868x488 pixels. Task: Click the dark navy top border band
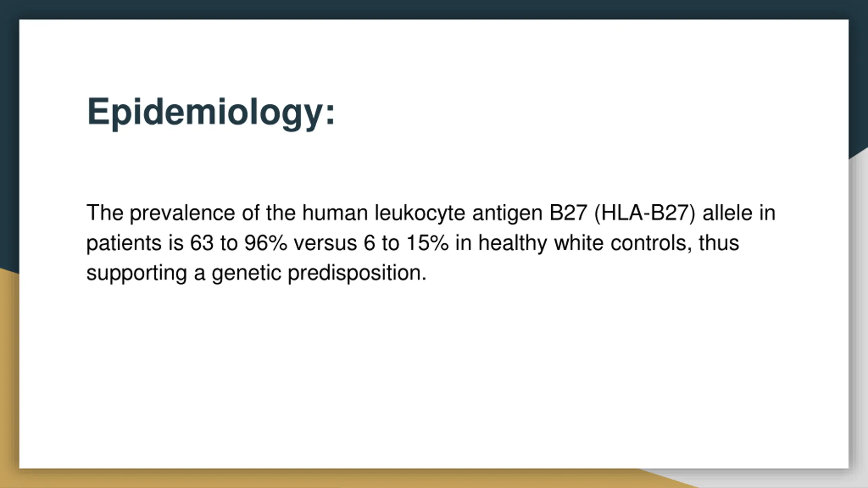coord(434,9)
